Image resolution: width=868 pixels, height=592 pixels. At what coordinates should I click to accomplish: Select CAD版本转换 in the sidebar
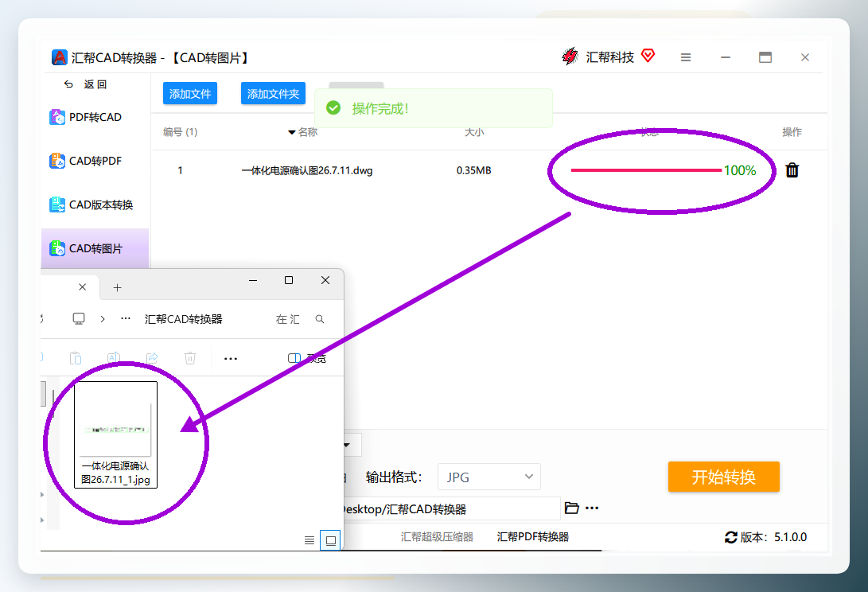click(x=91, y=205)
